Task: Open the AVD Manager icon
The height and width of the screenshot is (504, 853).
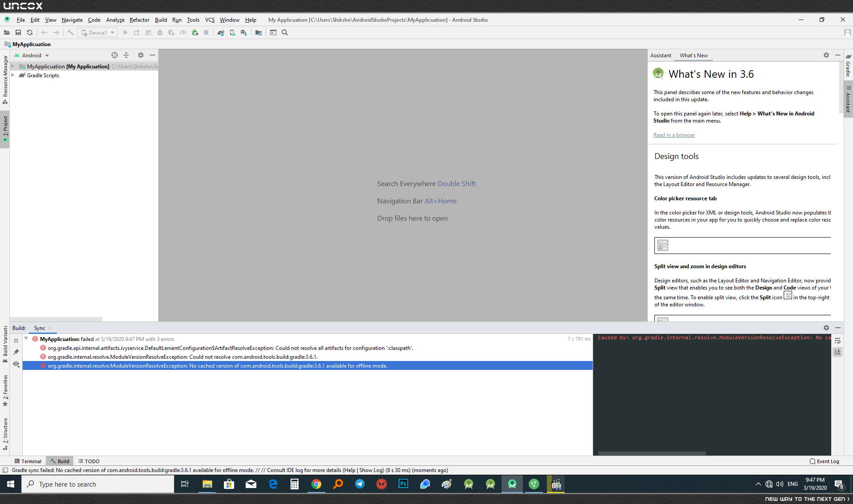Action: pos(232,32)
